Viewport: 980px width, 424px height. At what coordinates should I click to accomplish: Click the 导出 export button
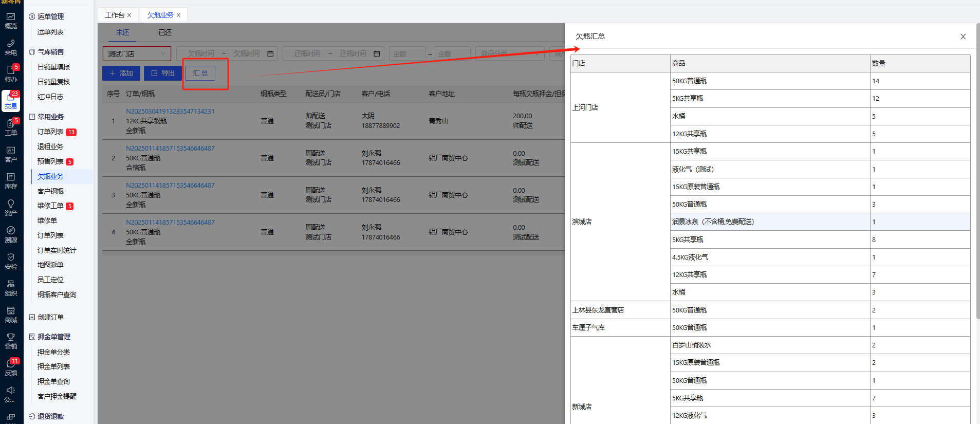[163, 73]
